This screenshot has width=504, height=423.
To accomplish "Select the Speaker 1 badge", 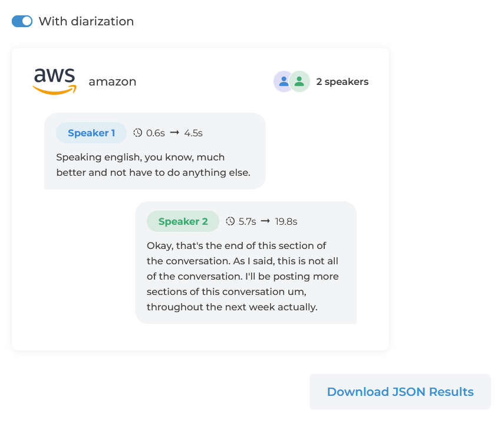I will coord(91,133).
